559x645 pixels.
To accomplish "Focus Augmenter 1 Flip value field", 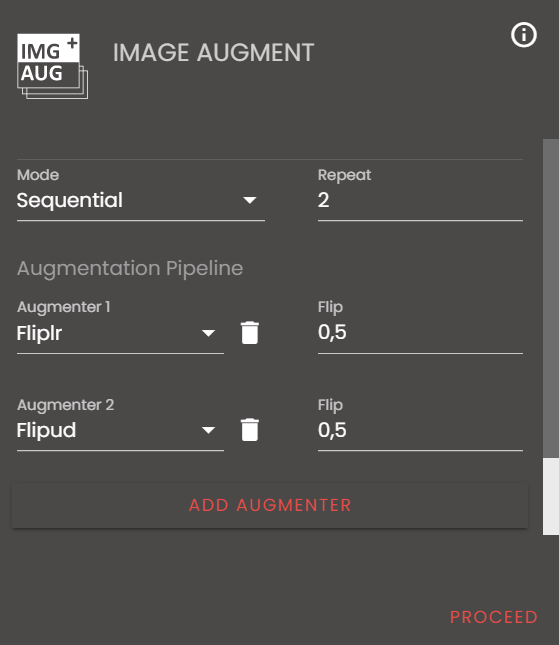I will (x=420, y=333).
